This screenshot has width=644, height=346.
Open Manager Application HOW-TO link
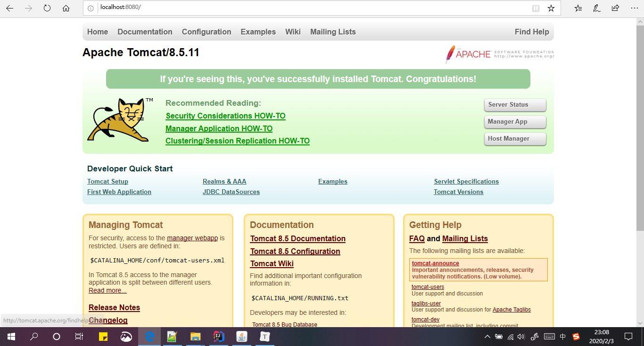219,128
